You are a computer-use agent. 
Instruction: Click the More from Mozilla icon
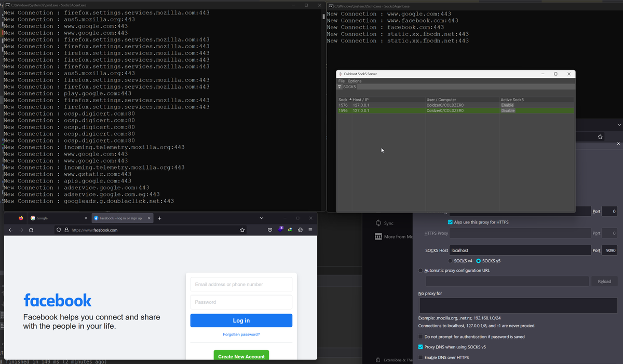tap(378, 236)
